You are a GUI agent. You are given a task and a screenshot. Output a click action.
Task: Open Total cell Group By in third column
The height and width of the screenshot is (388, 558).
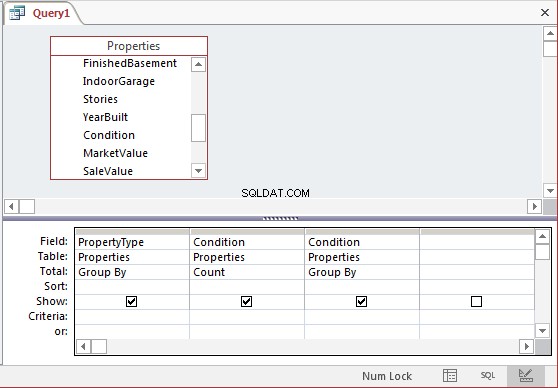[x=362, y=272]
